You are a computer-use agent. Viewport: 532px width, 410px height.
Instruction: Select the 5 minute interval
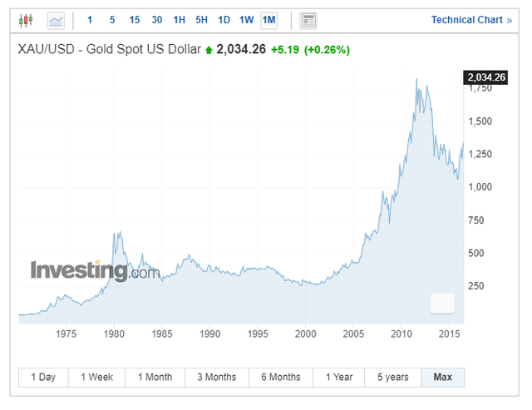(112, 20)
